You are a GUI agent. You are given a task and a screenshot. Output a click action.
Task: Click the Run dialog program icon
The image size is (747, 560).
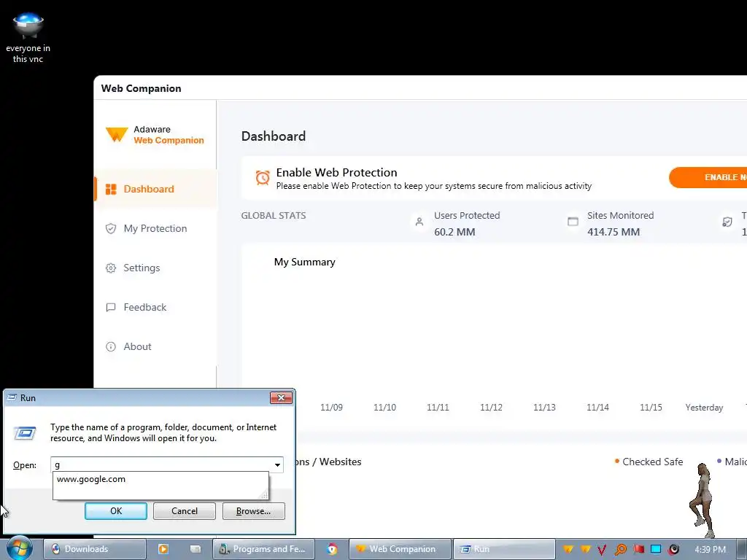[x=25, y=433]
